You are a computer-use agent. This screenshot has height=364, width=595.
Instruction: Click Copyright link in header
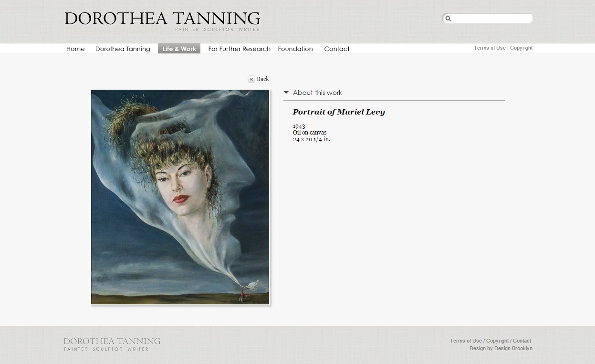[521, 48]
